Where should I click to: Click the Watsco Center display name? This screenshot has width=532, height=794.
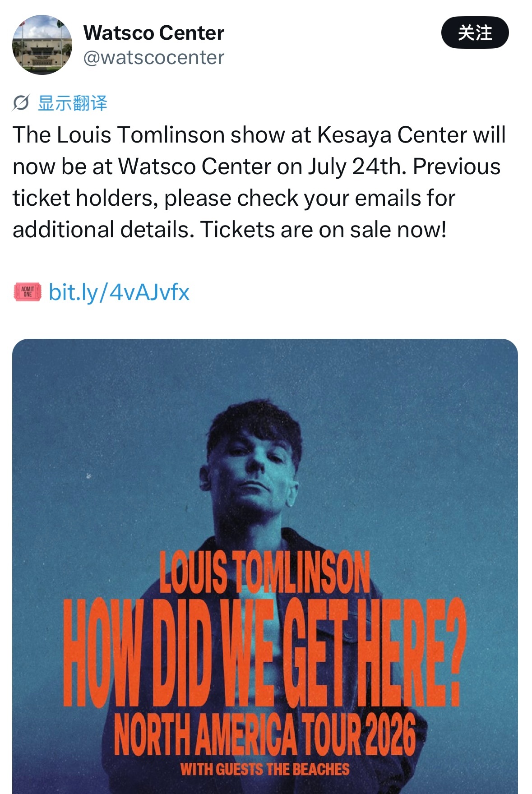tap(154, 33)
